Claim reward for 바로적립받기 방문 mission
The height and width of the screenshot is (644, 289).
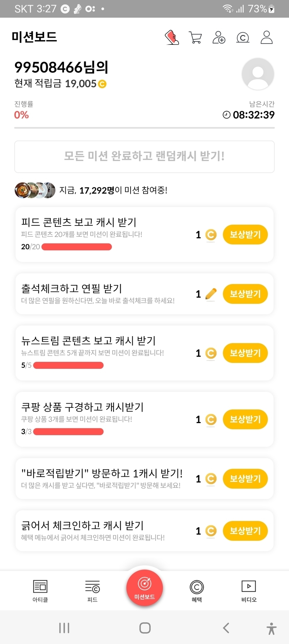tap(245, 479)
